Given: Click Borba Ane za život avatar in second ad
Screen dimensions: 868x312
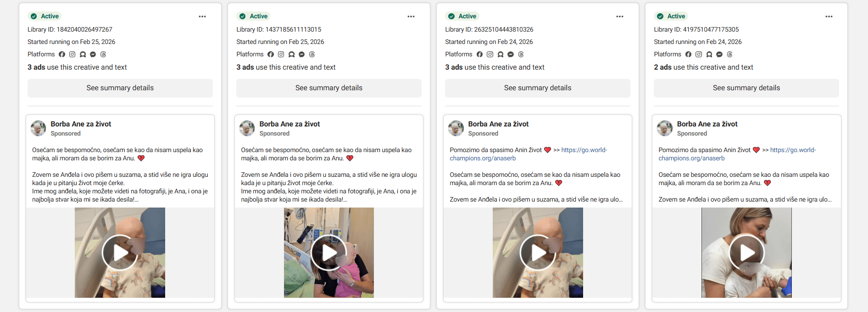Looking at the screenshot, I should coord(247,128).
